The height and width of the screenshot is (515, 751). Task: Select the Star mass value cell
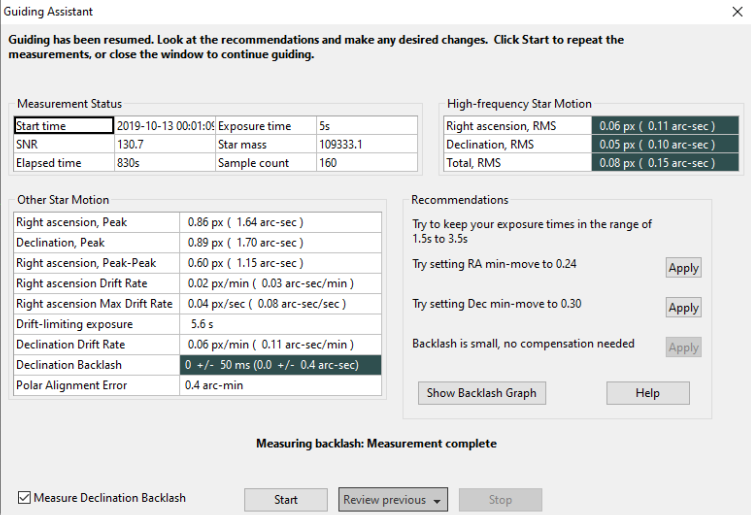tap(366, 145)
